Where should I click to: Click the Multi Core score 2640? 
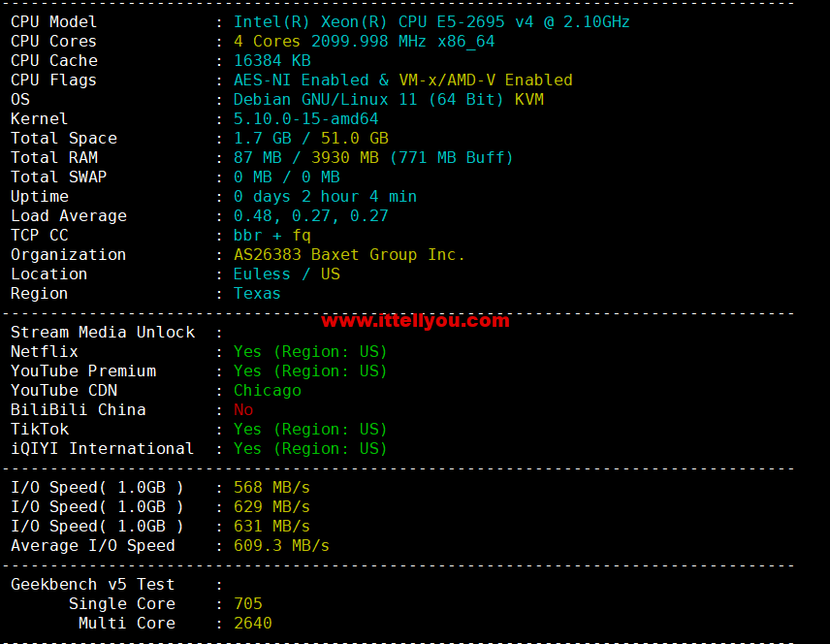click(x=252, y=624)
